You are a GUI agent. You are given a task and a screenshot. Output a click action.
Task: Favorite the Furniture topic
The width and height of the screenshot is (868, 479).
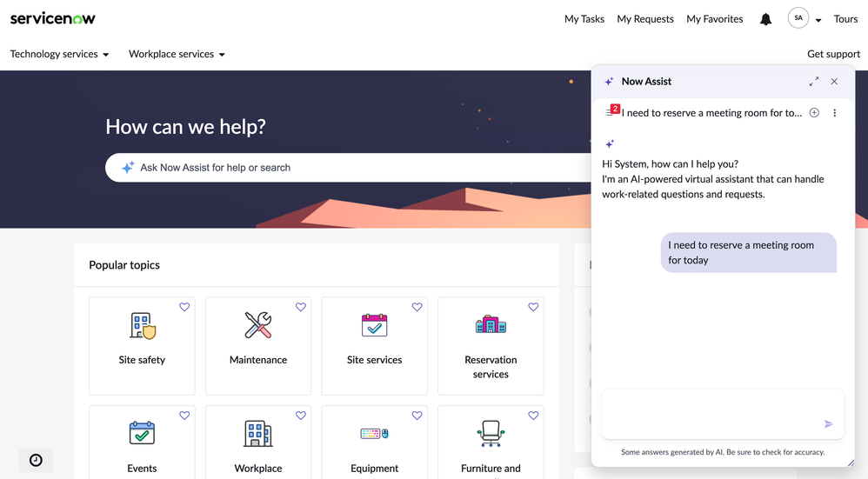(533, 416)
